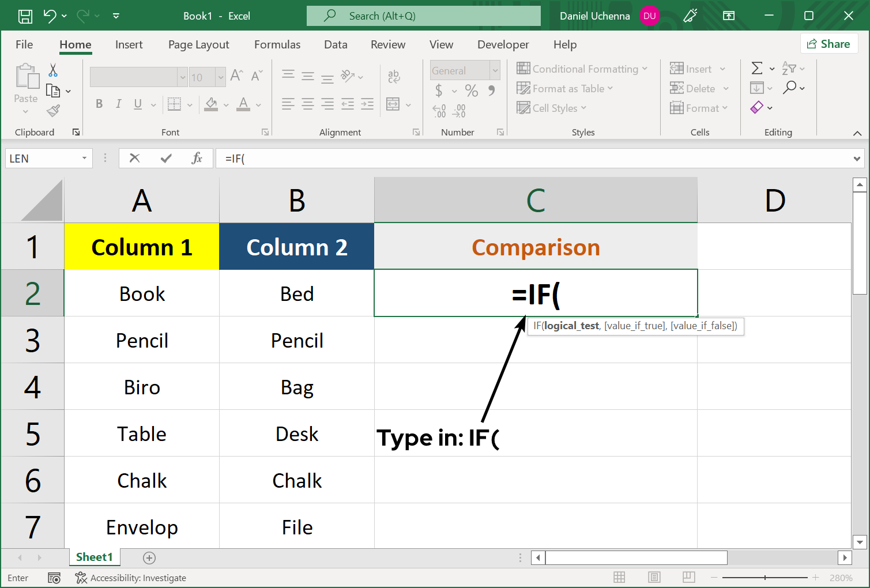The width and height of the screenshot is (870, 588).
Task: Apply Format as Table
Action: (x=565, y=88)
